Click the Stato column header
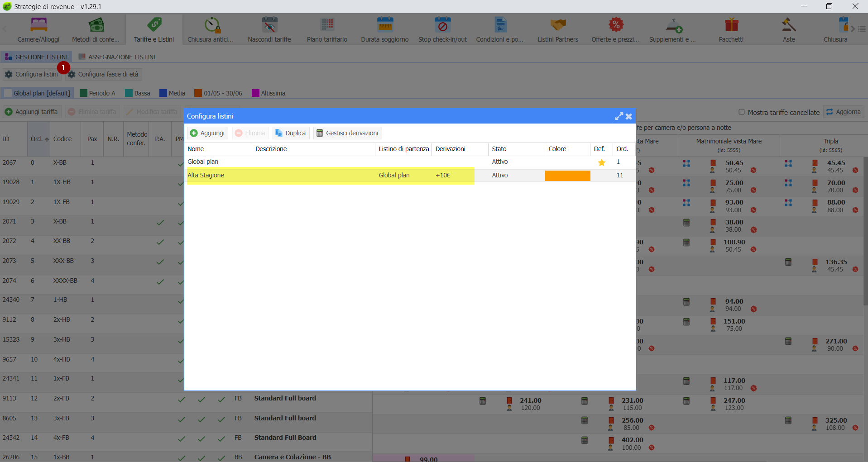Viewport: 868px width, 462px height. pos(517,149)
